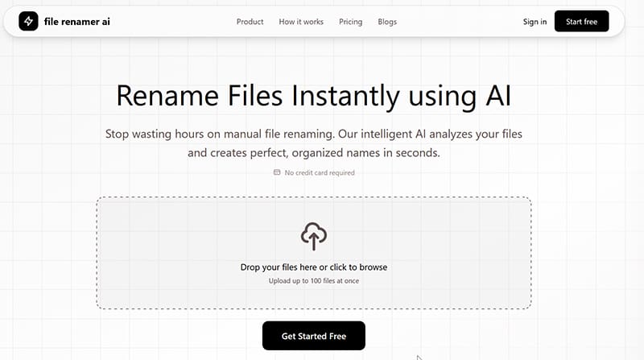The image size is (644, 360).
Task: Click "Drop your files here or click to browse"
Action: pos(314,267)
